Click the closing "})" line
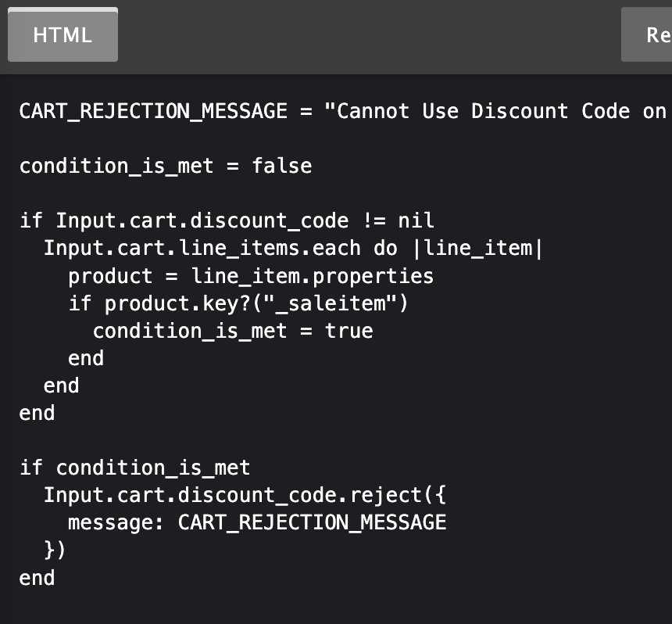This screenshot has width=672, height=624. pos(55,550)
